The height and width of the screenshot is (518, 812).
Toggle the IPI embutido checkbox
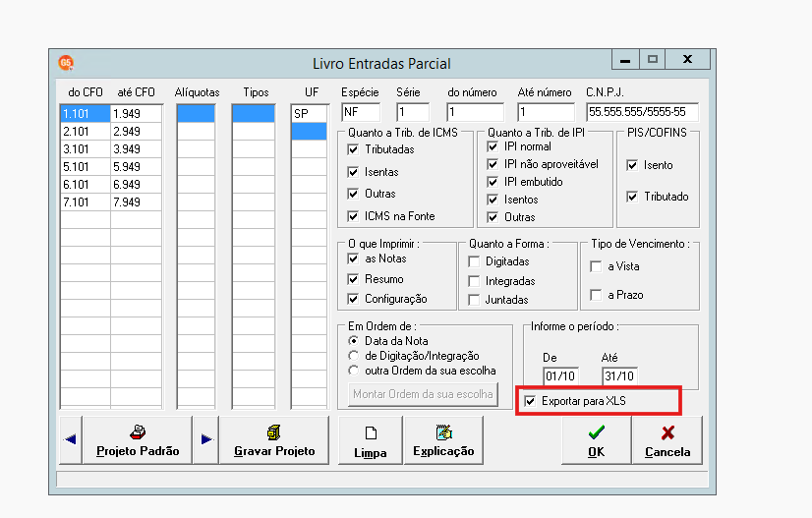click(x=493, y=183)
